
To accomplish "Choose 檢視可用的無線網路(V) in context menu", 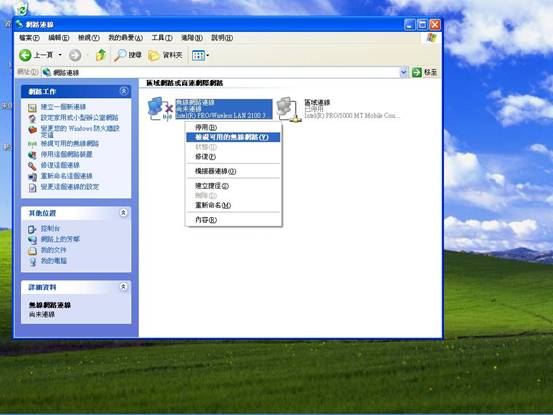I will click(x=233, y=137).
